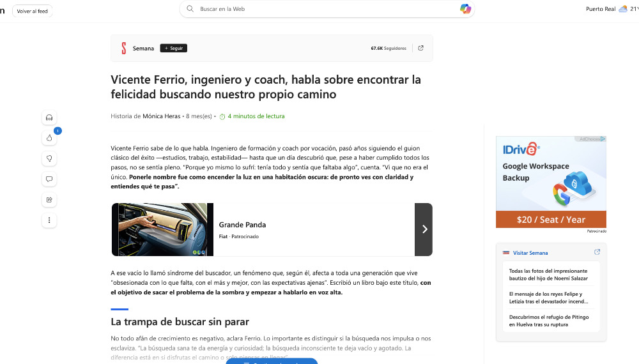Click the 'Patrocinado' label under IDrive ad
The width and height of the screenshot is (639, 364).
click(x=596, y=231)
